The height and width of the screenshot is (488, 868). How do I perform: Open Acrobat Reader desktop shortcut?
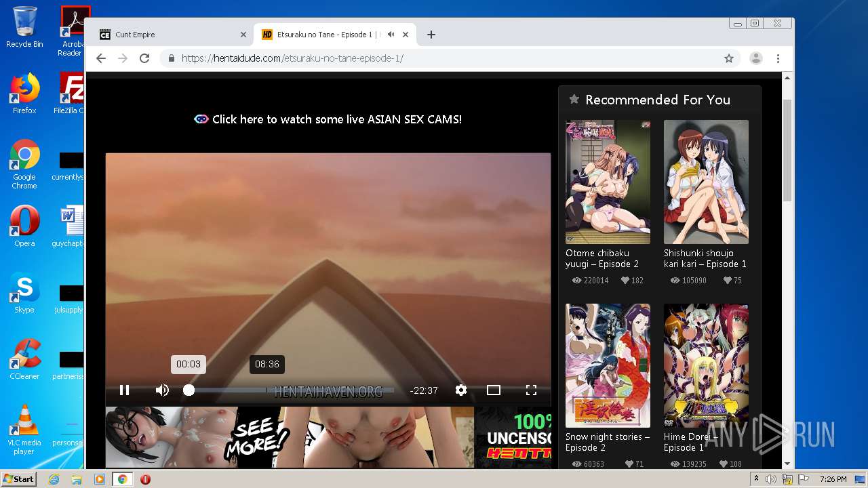coord(72,31)
